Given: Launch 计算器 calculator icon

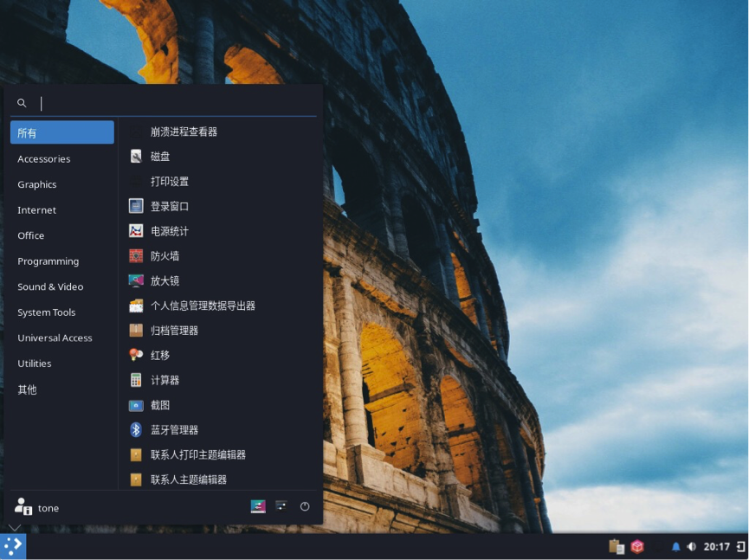Looking at the screenshot, I should (x=136, y=380).
